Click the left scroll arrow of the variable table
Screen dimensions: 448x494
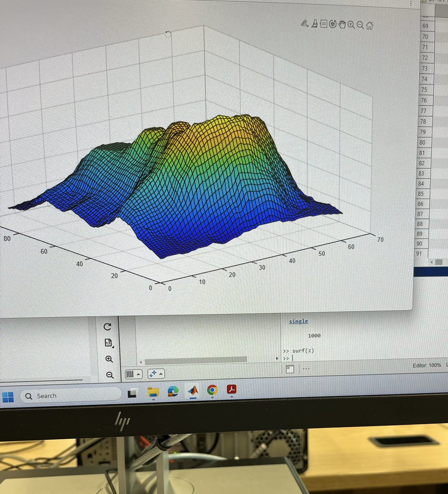coord(432,262)
